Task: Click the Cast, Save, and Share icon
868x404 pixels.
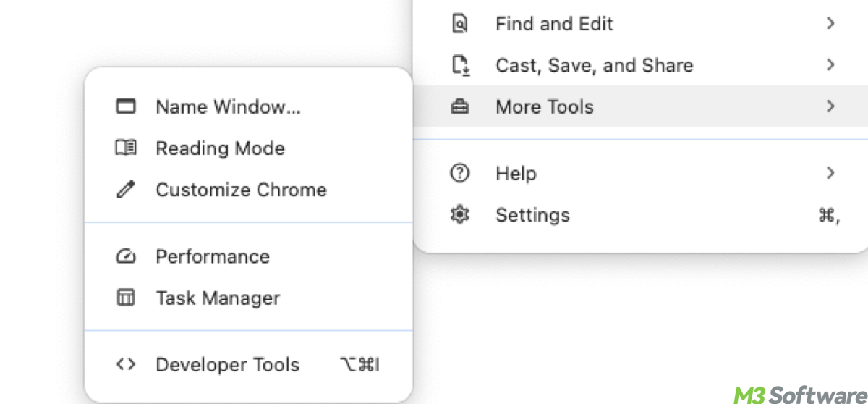Action: click(x=460, y=65)
